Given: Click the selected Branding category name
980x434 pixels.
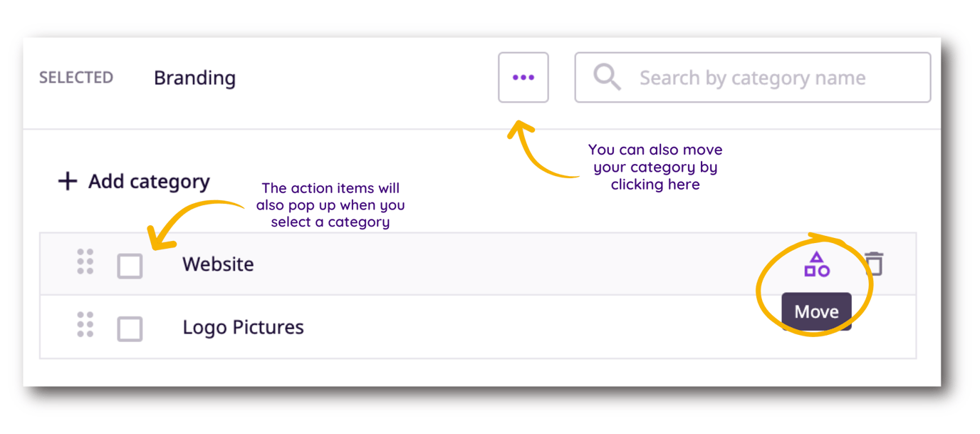Looking at the screenshot, I should click(x=194, y=78).
